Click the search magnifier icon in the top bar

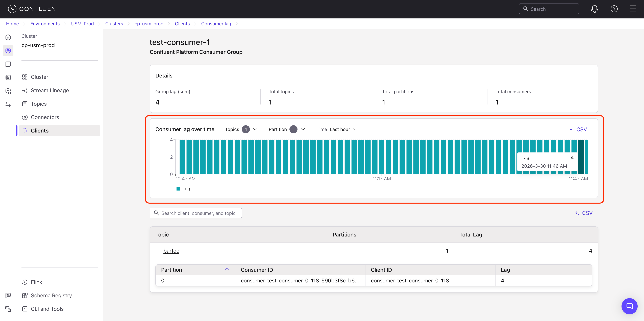526,9
